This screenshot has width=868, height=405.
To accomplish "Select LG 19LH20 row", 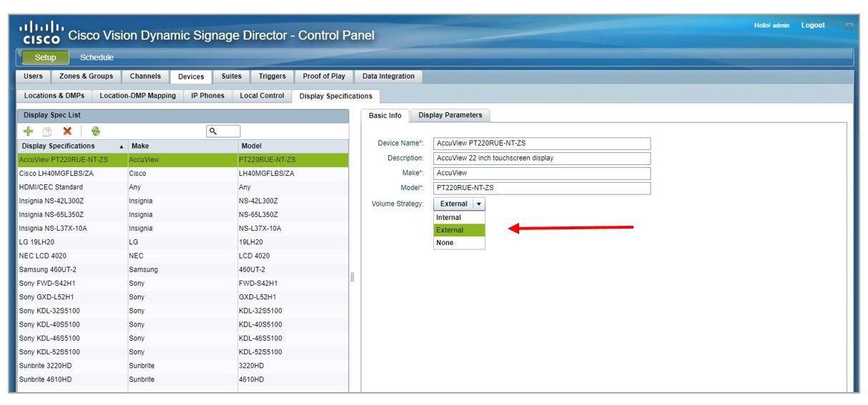I will [x=183, y=242].
